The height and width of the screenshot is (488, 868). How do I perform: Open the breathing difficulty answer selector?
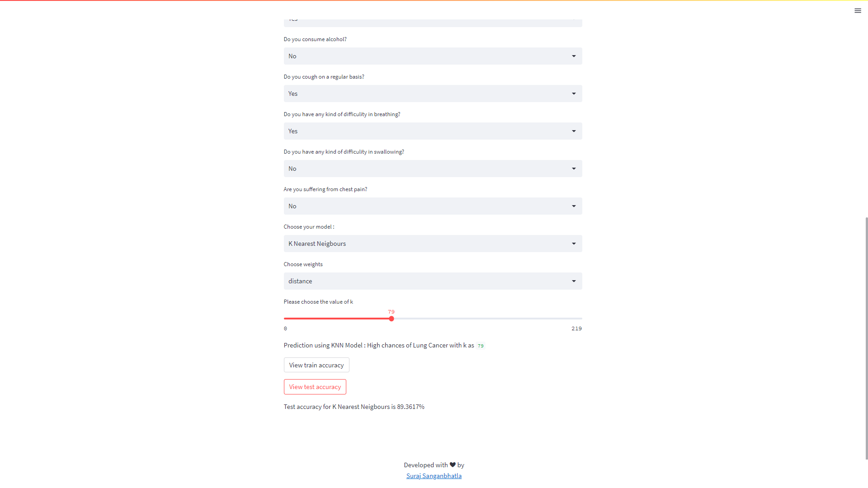433,131
